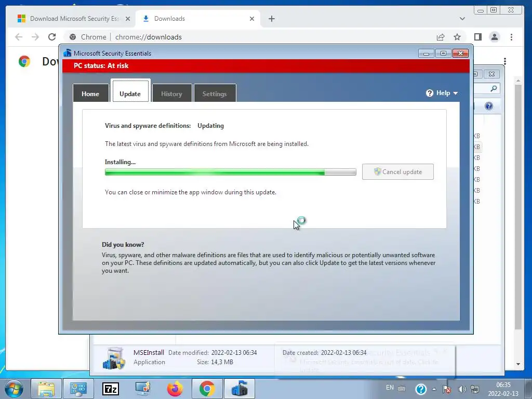Bookmark this page with star icon

point(457,37)
